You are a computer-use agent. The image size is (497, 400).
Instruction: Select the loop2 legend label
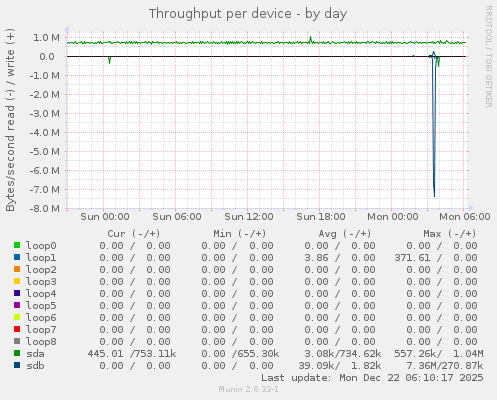[x=41, y=270]
